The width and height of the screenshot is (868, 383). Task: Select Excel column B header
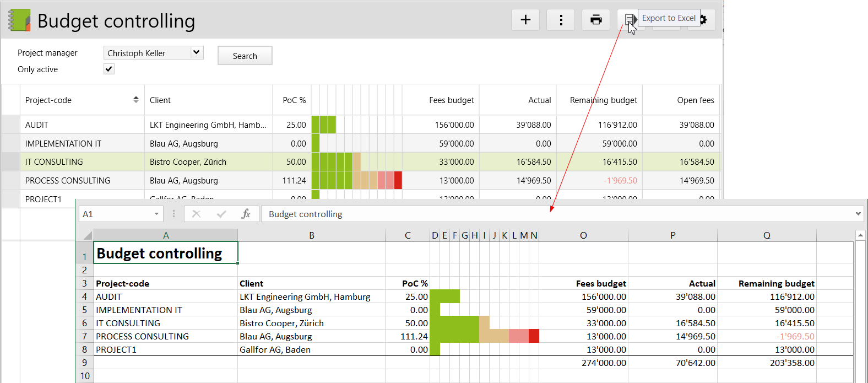click(x=311, y=235)
